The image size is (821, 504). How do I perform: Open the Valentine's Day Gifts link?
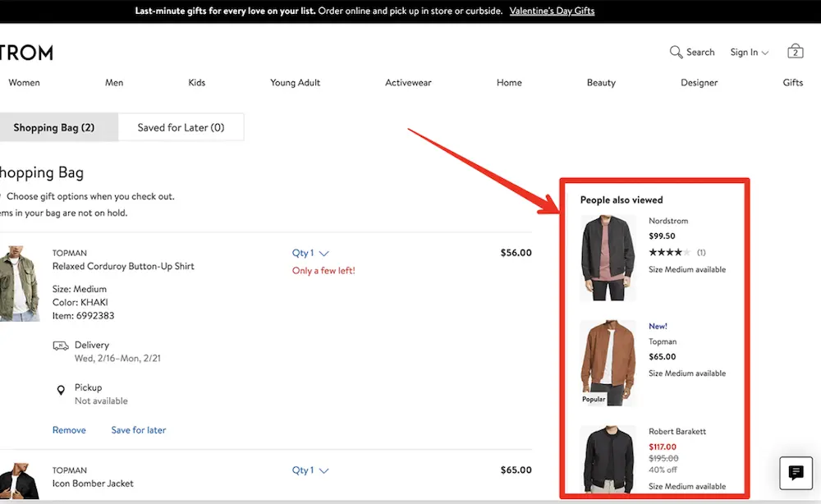click(x=552, y=11)
